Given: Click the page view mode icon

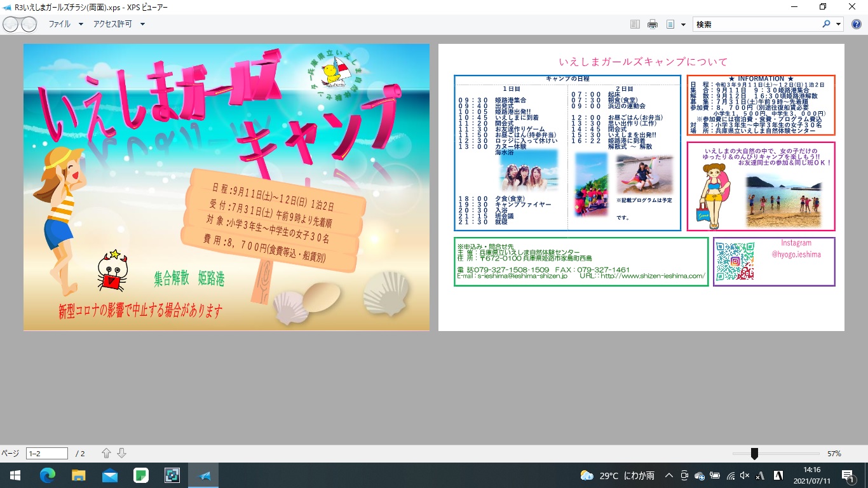Looking at the screenshot, I should pyautogui.click(x=670, y=24).
